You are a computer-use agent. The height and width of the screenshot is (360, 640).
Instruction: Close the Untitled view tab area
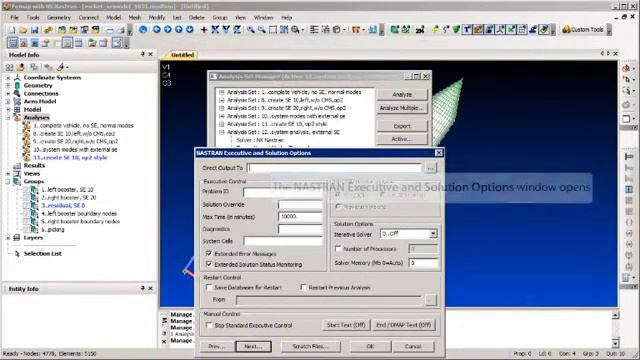(616, 53)
